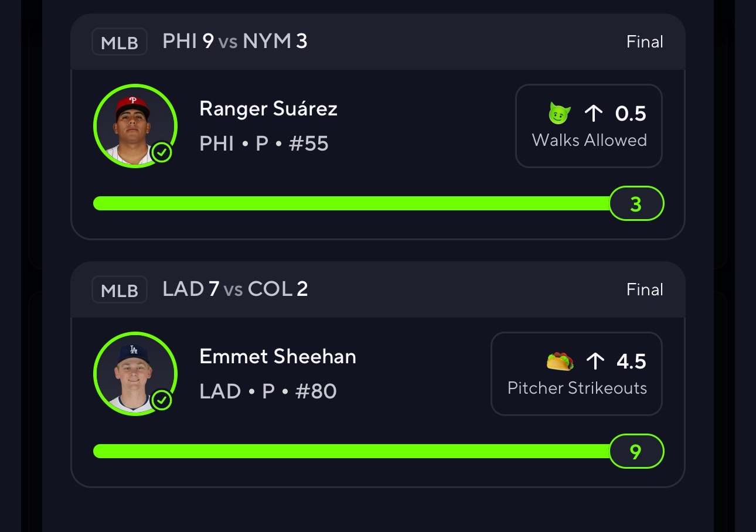The image size is (756, 532).
Task: Click the taco emoji icon
Action: tap(560, 362)
